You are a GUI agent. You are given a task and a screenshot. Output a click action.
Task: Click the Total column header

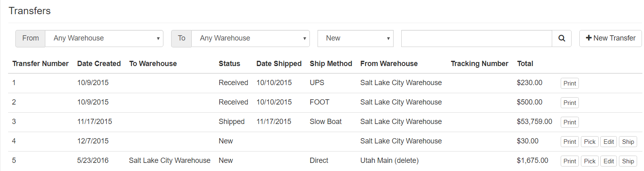(x=525, y=64)
